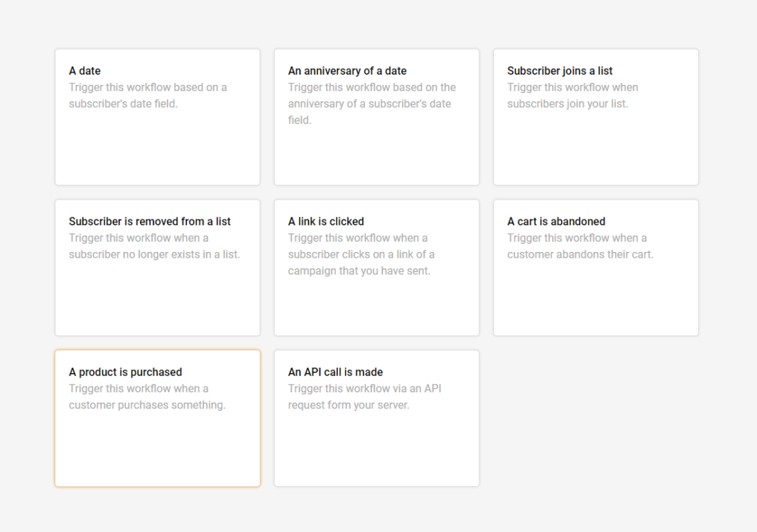Click the 'A cart is abandoned' heading
Viewport: 757px width, 532px height.
(x=556, y=222)
